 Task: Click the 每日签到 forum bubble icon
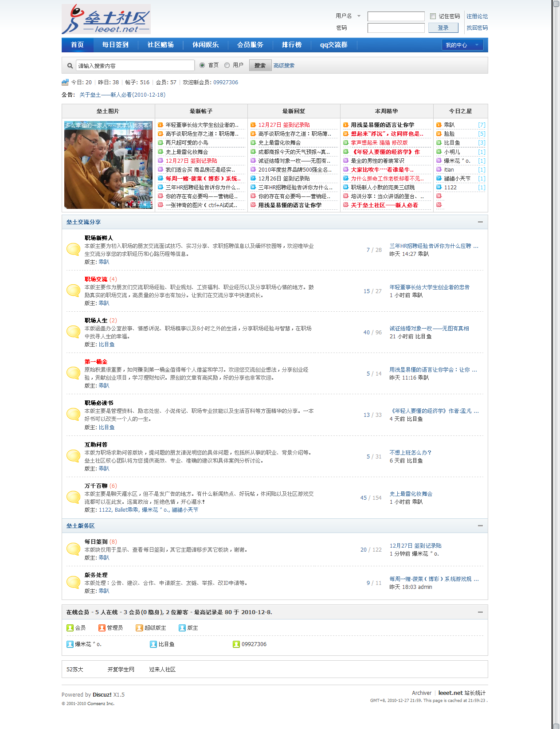pos(73,549)
